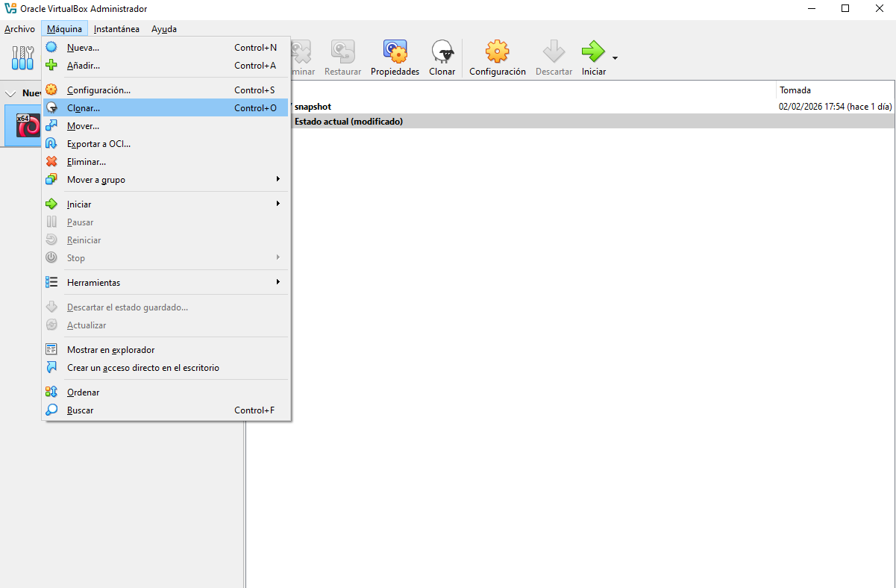Screen dimensions: 896x588
Task: Click the Iniciar green arrow toolbar button
Action: [594, 57]
